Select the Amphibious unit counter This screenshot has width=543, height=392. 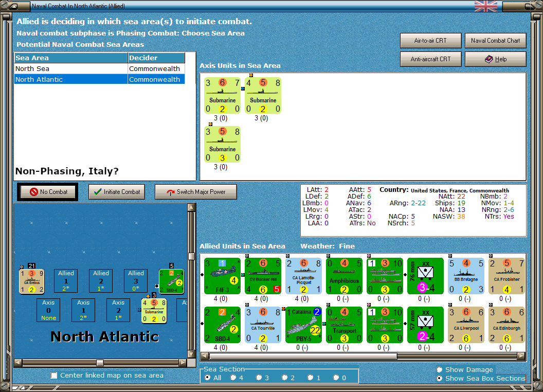(344, 276)
